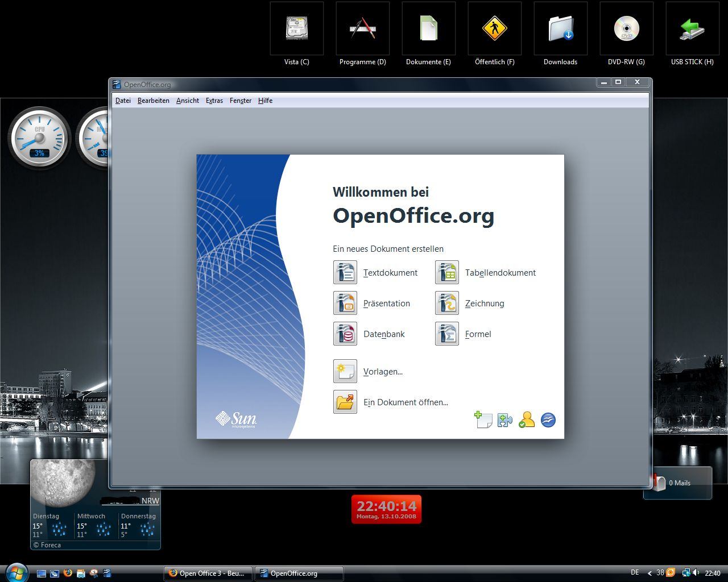The height and width of the screenshot is (582, 728).
Task: Switch to the Open Office 3 Firefox taskbar button
Action: (x=208, y=573)
